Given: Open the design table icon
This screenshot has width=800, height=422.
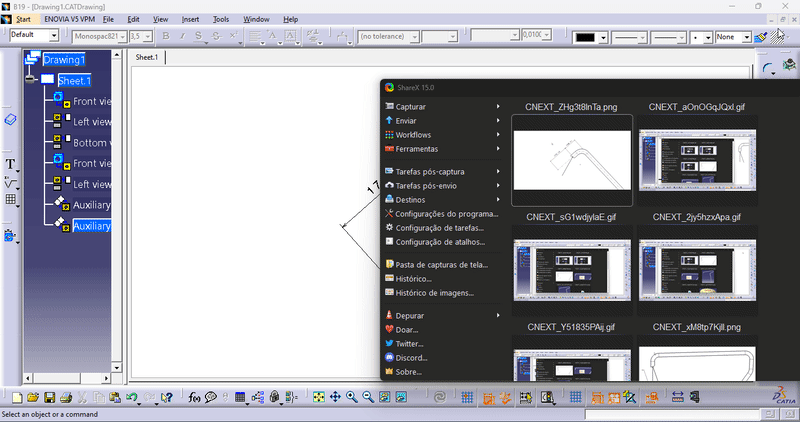Looking at the screenshot, I should pos(240,398).
